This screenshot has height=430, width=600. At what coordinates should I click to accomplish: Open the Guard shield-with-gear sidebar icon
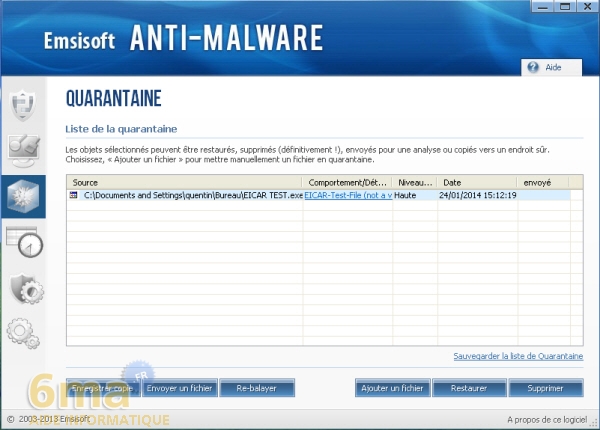pyautogui.click(x=26, y=289)
